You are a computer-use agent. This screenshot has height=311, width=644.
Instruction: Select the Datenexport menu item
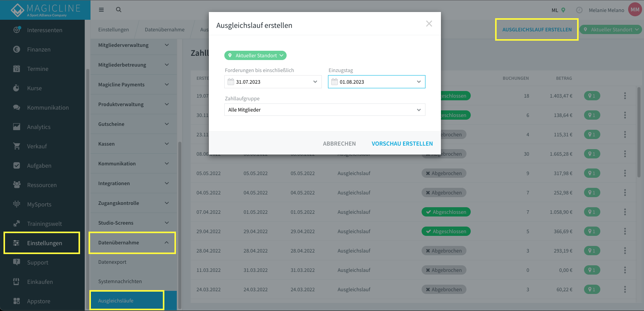112,262
